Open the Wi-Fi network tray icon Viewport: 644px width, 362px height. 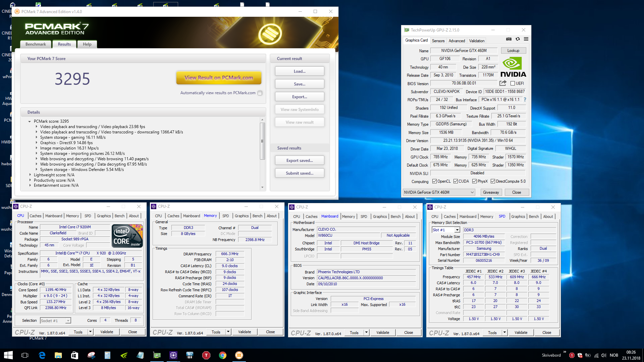[596, 355]
